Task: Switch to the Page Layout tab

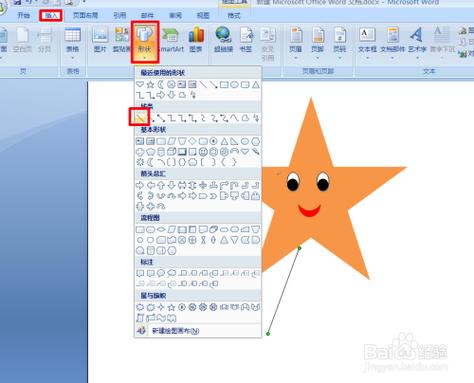Action: pyautogui.click(x=85, y=15)
